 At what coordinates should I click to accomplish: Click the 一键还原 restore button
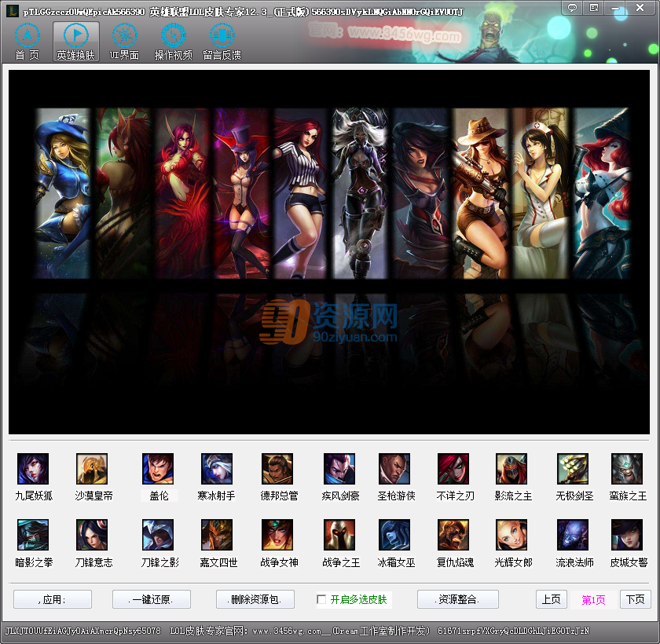(152, 599)
